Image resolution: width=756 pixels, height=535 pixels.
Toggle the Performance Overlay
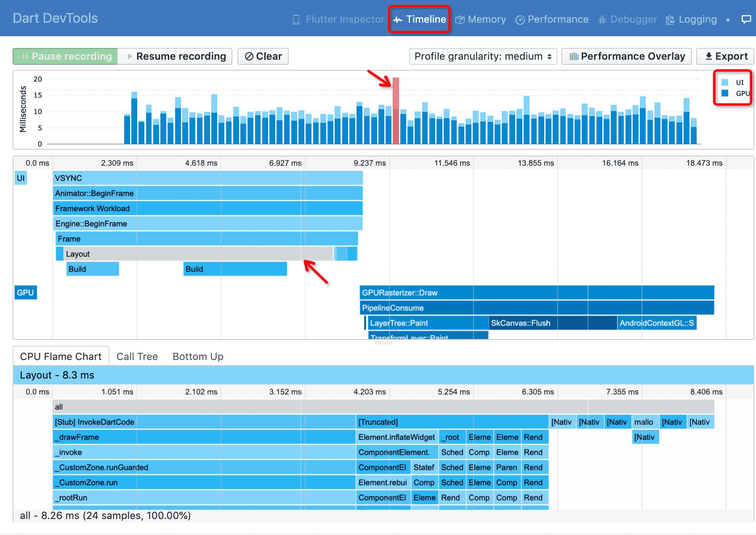point(627,56)
